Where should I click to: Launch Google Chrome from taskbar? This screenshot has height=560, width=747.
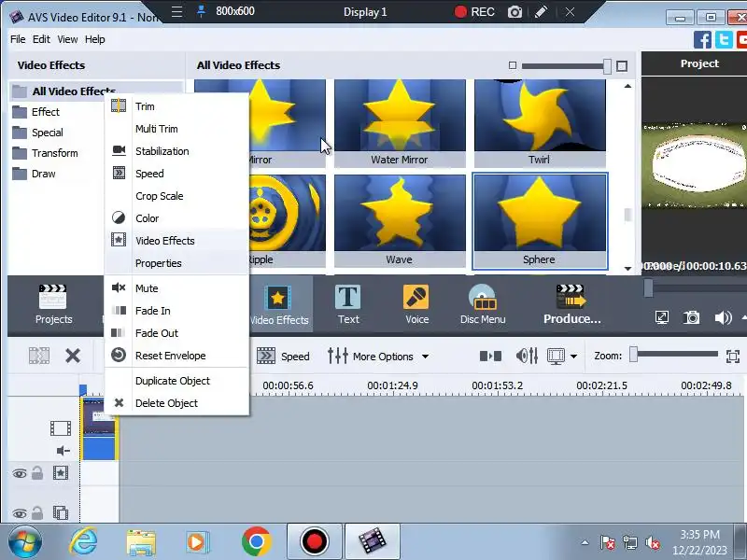tap(256, 542)
